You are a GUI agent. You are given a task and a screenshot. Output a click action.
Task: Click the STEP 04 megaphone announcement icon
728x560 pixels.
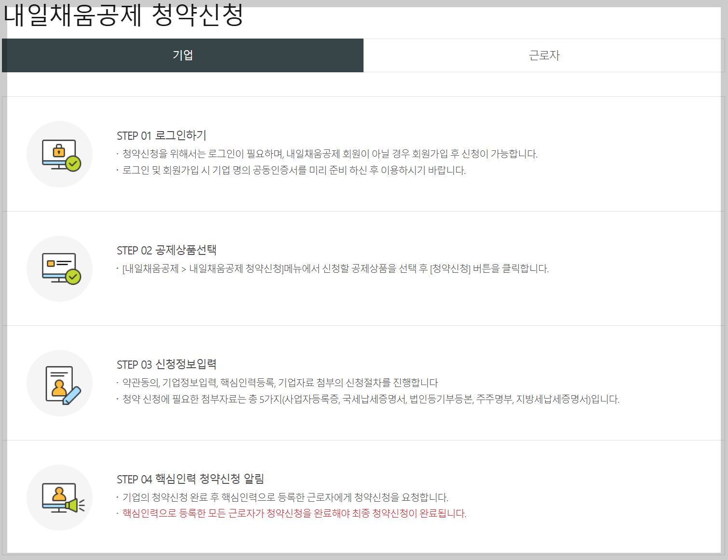(59, 498)
